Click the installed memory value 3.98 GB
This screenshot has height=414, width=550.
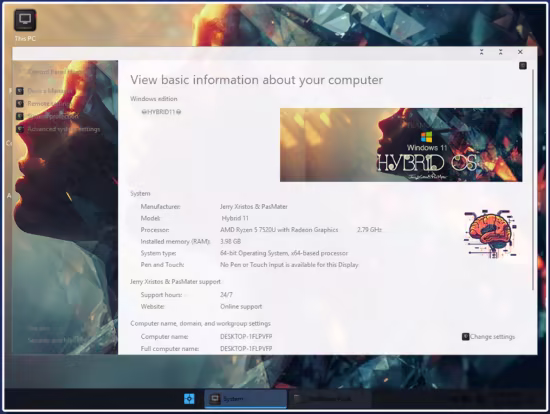(230, 241)
